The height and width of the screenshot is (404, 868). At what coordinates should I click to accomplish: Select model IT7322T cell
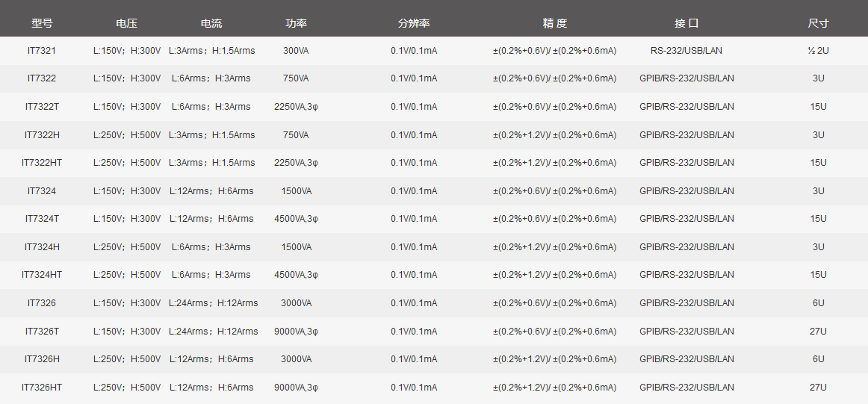(x=42, y=107)
